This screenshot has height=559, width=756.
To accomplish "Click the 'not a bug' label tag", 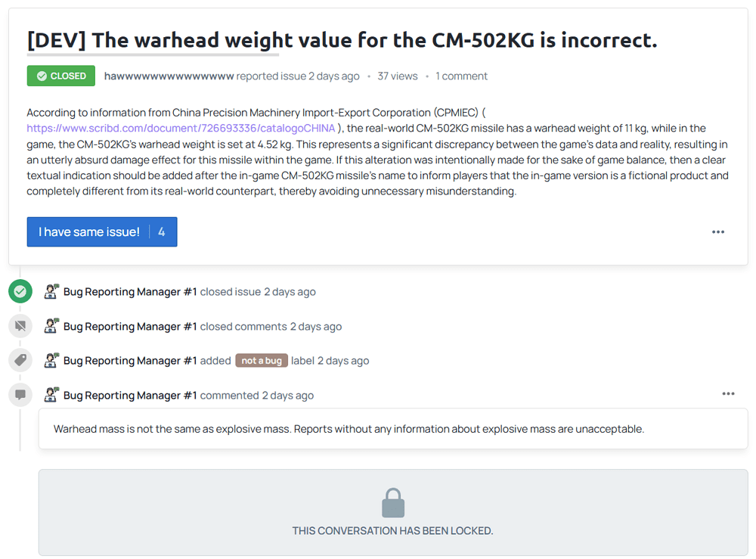I will pyautogui.click(x=262, y=360).
